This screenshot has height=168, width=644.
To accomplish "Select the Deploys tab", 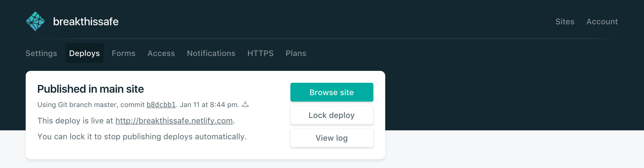I will [x=84, y=53].
